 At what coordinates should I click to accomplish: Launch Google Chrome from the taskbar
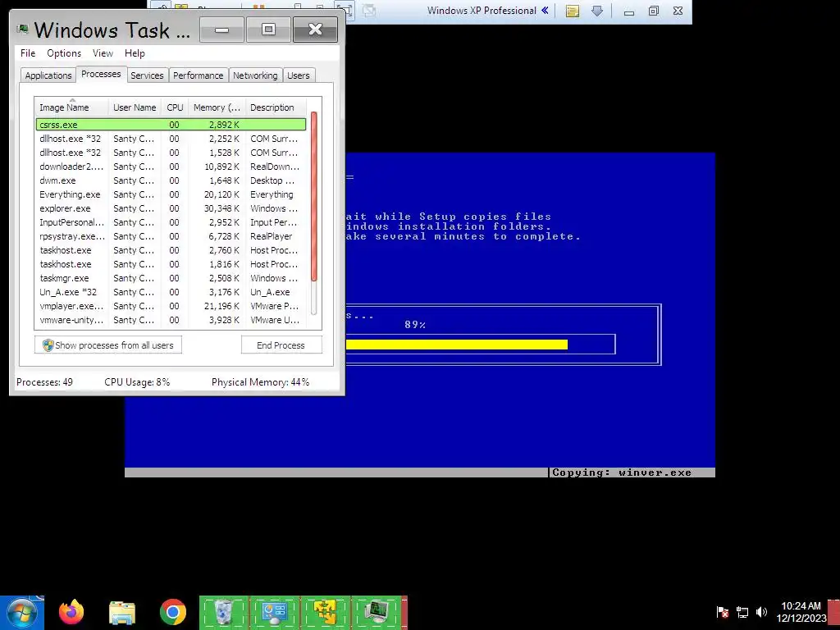coord(172,612)
